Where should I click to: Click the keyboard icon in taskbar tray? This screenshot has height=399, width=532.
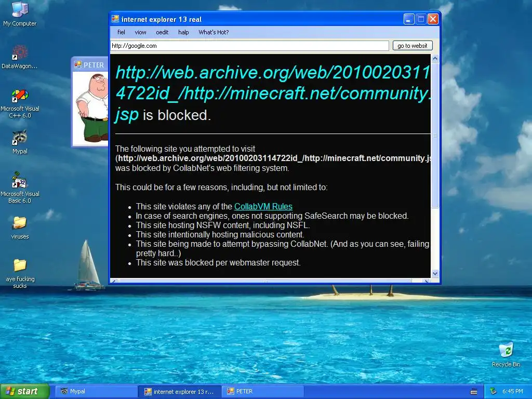click(474, 392)
